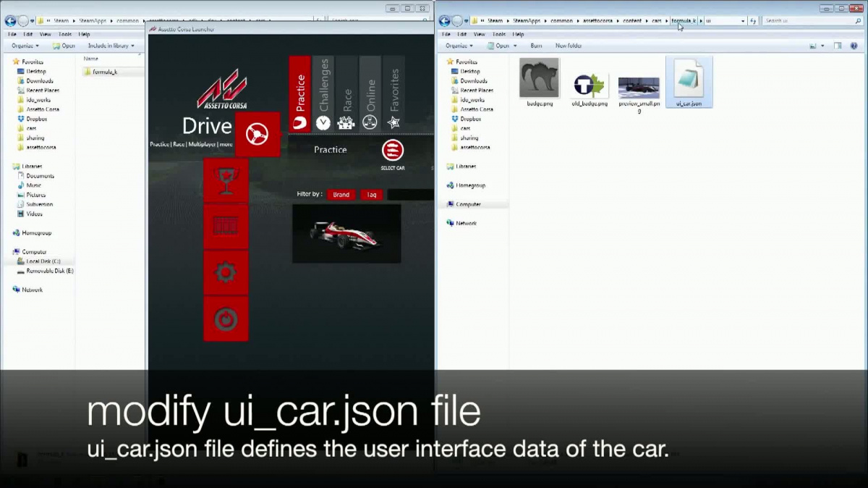868x488 pixels.
Task: Expand 'Include in library' dropdown
Action: point(111,46)
